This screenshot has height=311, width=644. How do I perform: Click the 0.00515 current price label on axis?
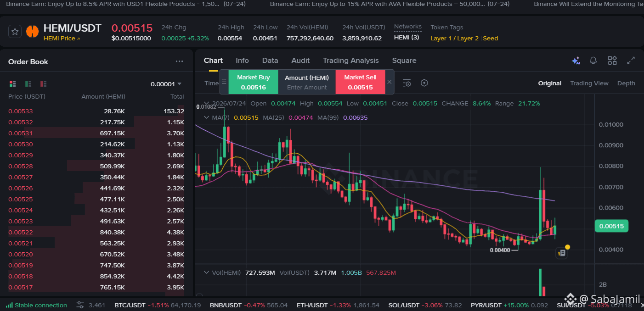pyautogui.click(x=611, y=226)
